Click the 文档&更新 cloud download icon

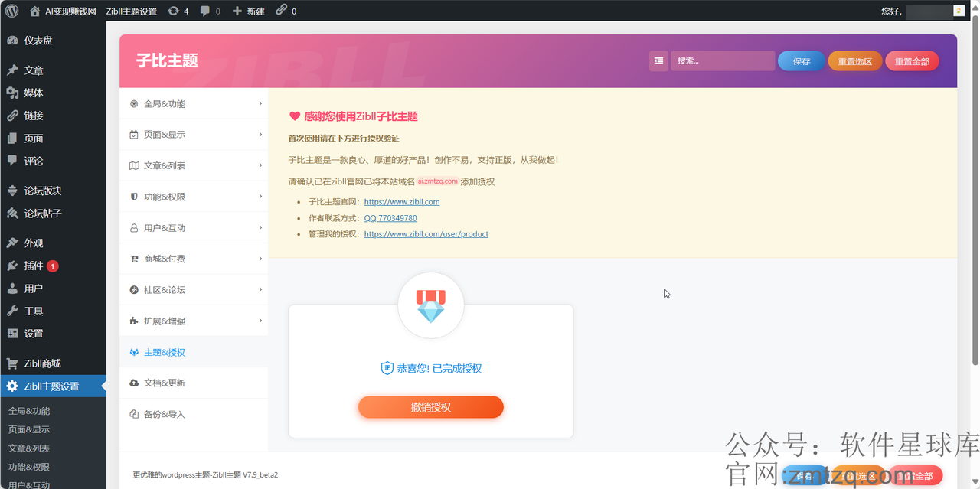135,383
